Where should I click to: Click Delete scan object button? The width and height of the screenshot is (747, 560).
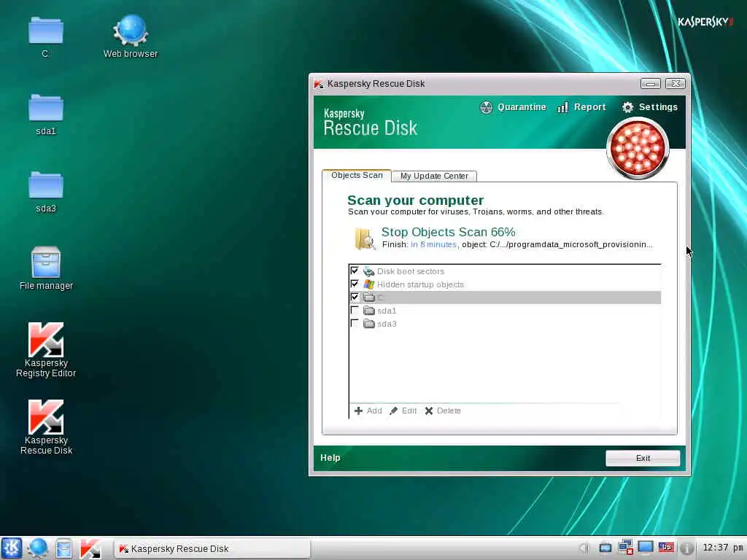tap(443, 411)
